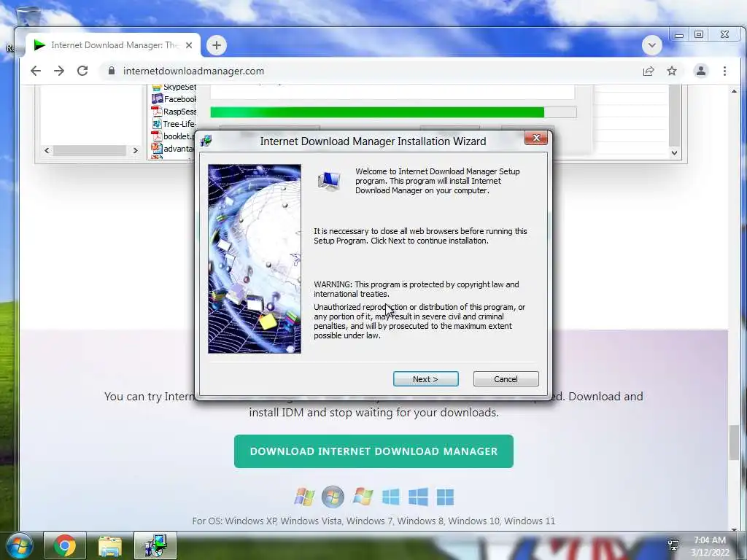The width and height of the screenshot is (747, 560).
Task: Click the Facebook file entry in list
Action: 174,99
